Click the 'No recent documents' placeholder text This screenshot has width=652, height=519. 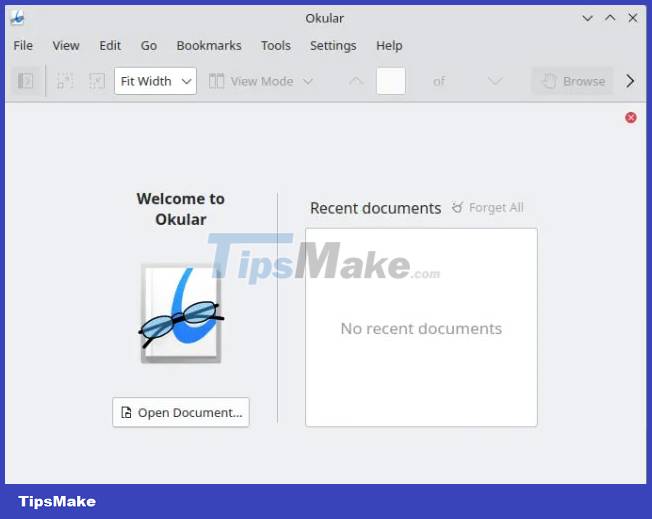421,329
